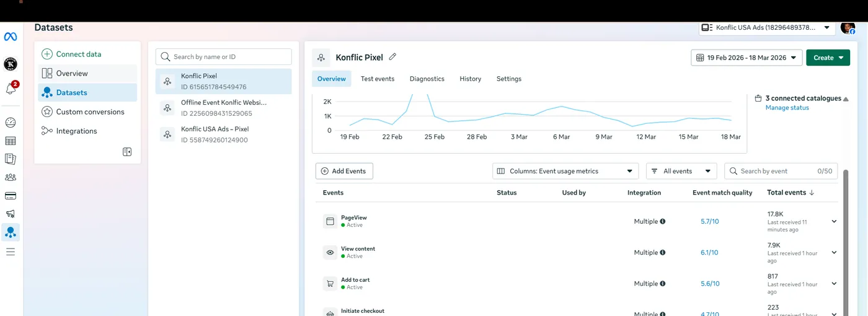Open Datasets in the side menu
Image resolution: width=868 pixels, height=316 pixels.
[x=87, y=92]
